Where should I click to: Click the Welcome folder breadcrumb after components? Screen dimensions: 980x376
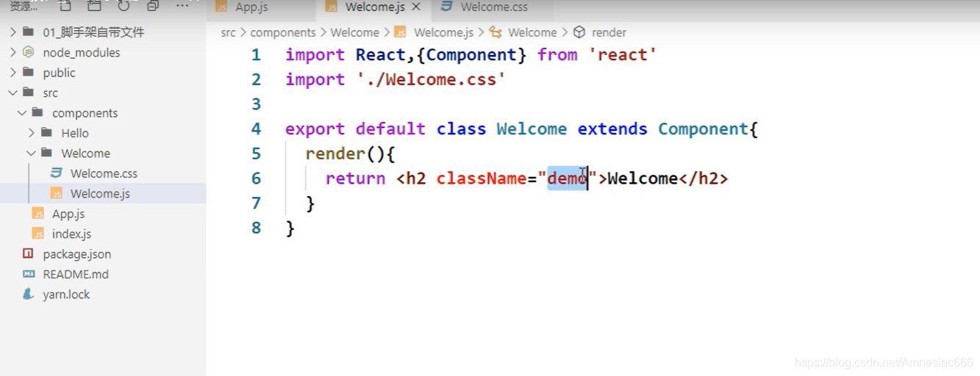click(355, 32)
